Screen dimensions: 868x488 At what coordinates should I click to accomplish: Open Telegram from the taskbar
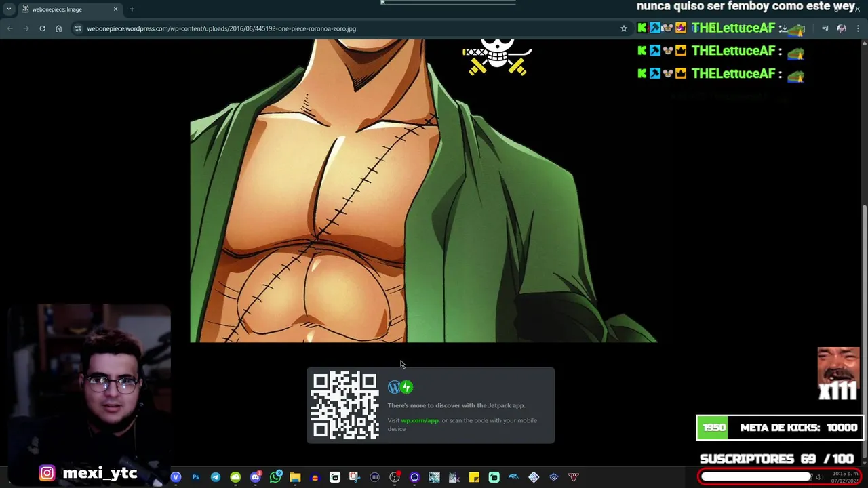click(x=216, y=477)
